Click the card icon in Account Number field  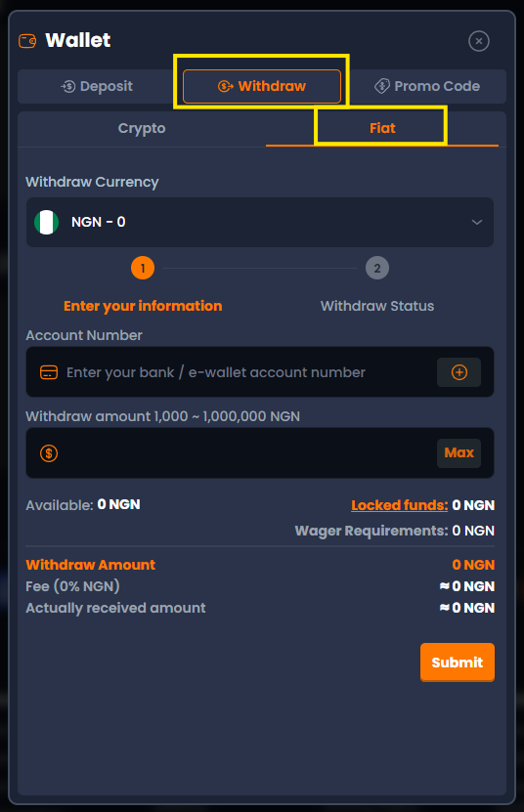click(49, 372)
